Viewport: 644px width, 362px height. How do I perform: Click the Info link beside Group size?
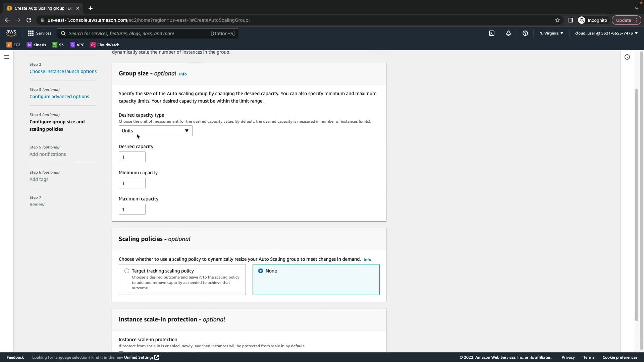183,74
